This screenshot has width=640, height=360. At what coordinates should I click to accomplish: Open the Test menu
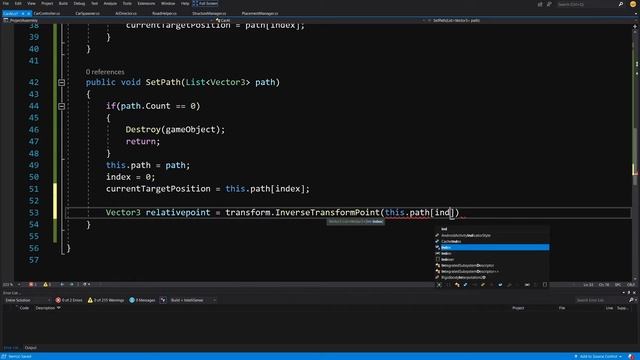[94, 3]
